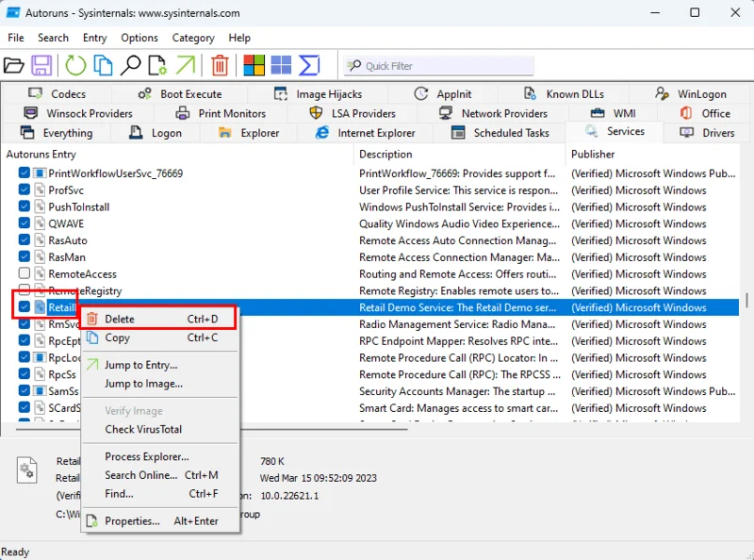Open Find with the magnifier toolbar icon
This screenshot has width=754, height=560.
(130, 65)
